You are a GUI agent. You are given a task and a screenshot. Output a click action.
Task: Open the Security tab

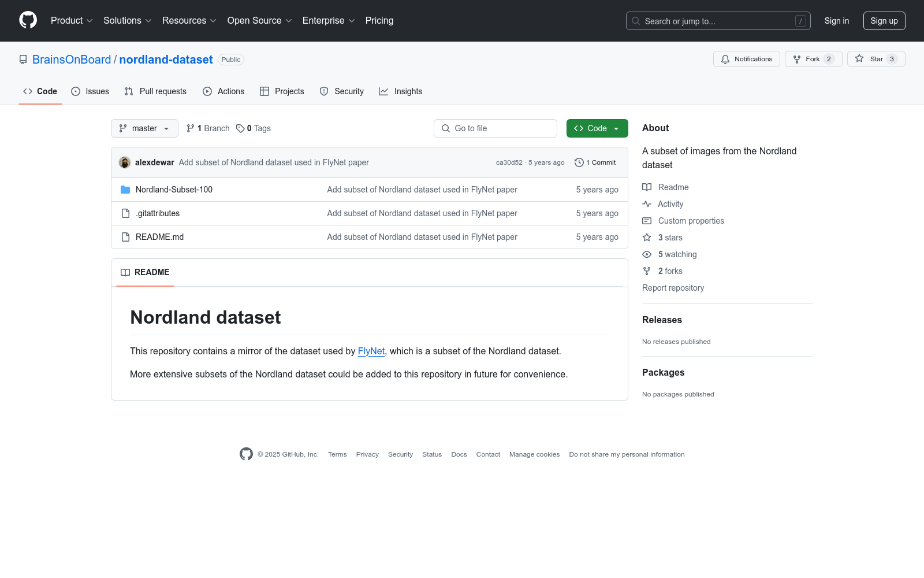342,91
